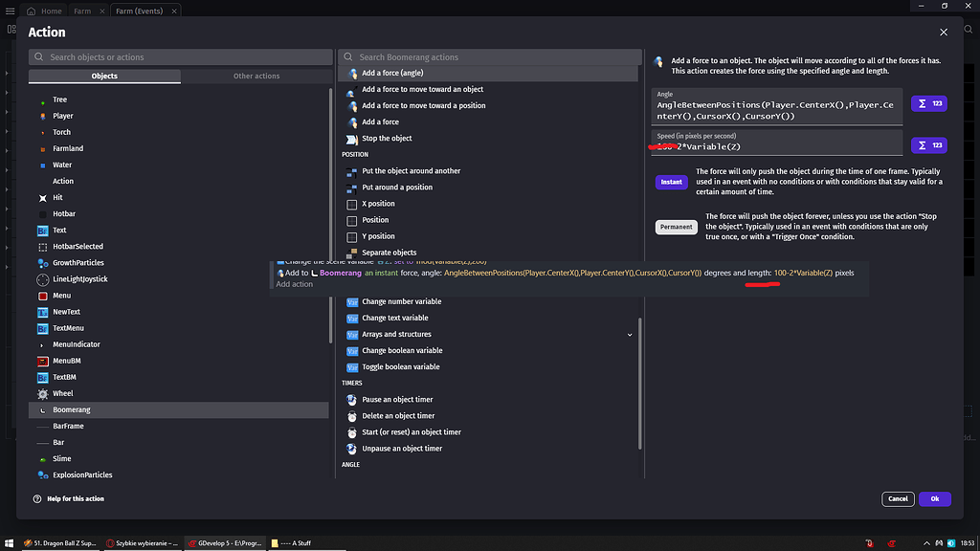980x551 pixels.
Task: Select the LineLightJoystick object icon
Action: pos(43,279)
